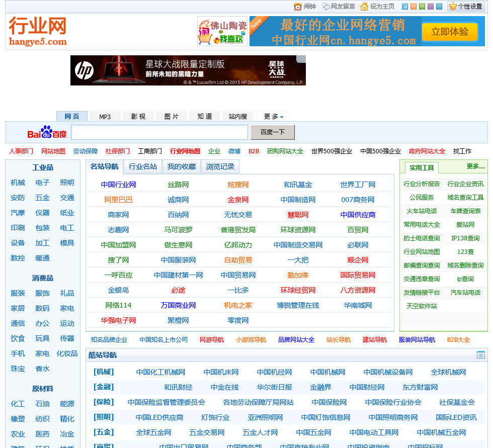
Task: Open the 照明 category in 工业品
Action: (x=67, y=183)
